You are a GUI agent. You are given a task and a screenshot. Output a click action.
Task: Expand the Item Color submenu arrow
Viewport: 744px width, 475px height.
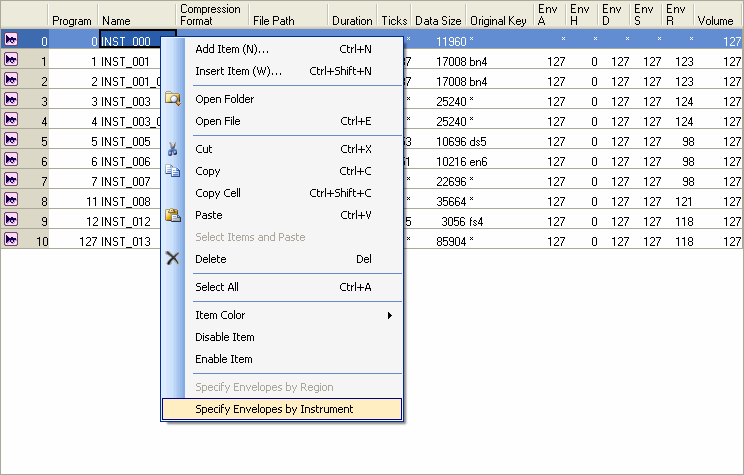[x=389, y=316]
